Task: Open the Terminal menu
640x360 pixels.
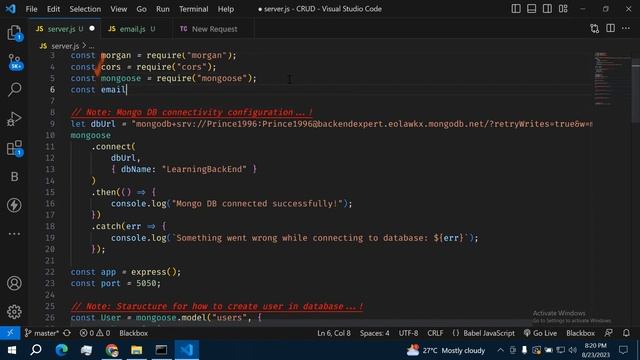Action: coord(193,9)
